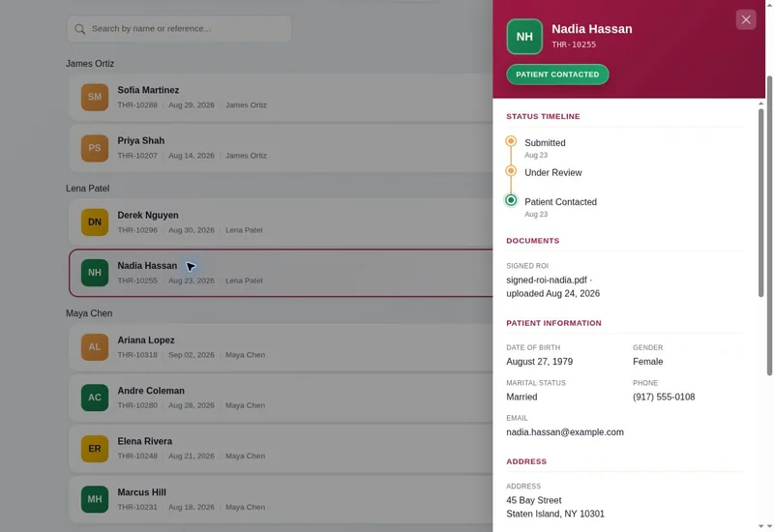
Task: Click THR-10318 reference on Ariana Lopez row
Action: 137,355
